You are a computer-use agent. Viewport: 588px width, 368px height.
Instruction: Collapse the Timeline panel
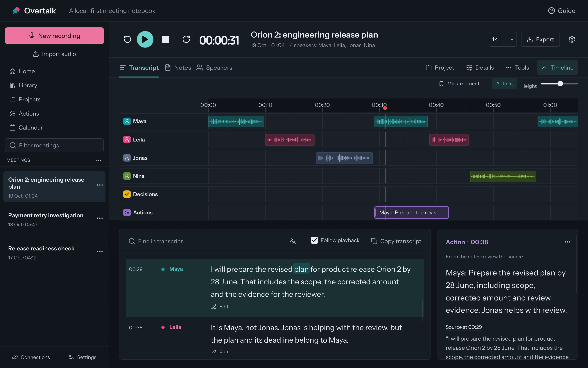click(x=557, y=67)
